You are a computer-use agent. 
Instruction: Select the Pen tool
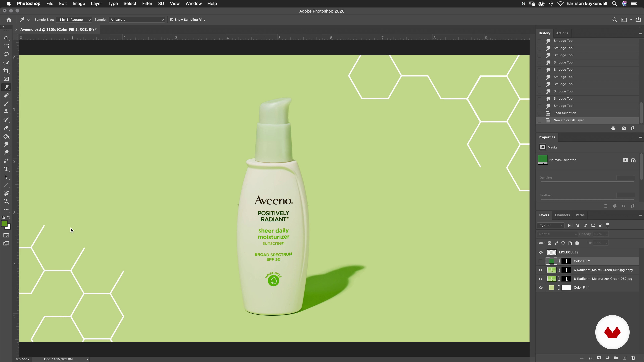click(6, 161)
